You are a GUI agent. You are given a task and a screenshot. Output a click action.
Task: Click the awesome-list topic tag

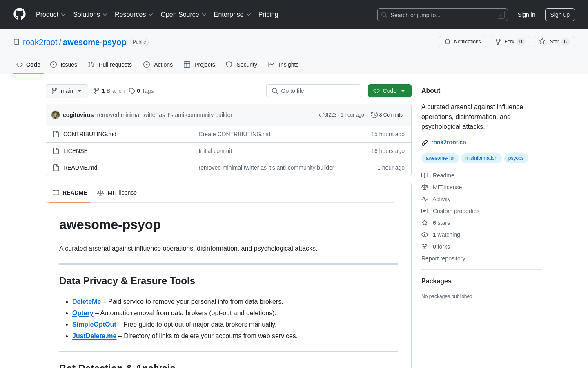click(x=440, y=158)
